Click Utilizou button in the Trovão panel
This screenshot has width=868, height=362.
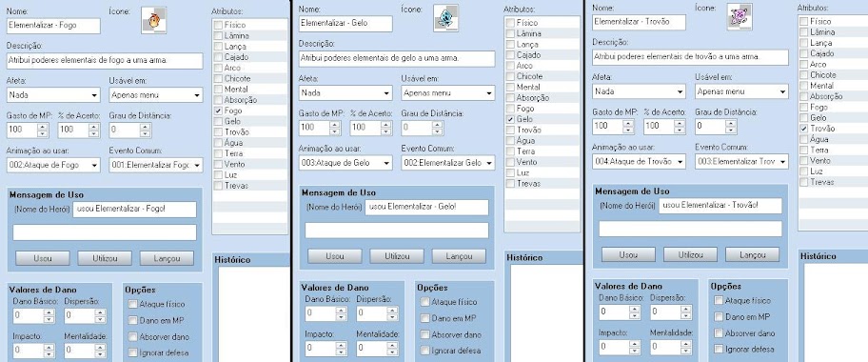tap(690, 254)
